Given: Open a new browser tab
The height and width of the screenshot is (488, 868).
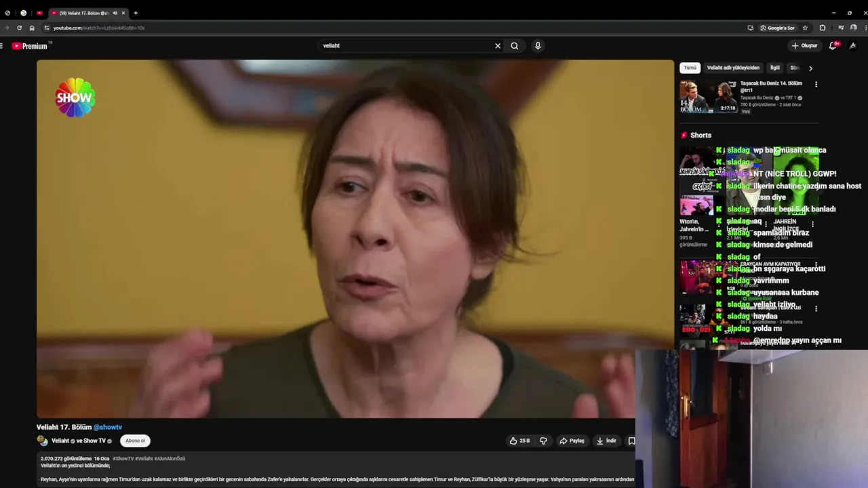Looking at the screenshot, I should tap(136, 13).
